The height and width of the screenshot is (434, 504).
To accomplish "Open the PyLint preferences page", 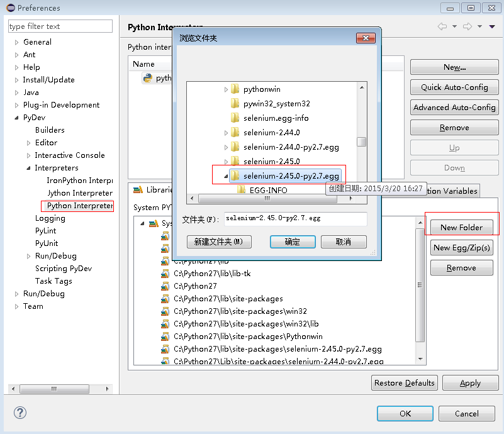I will pyautogui.click(x=46, y=231).
